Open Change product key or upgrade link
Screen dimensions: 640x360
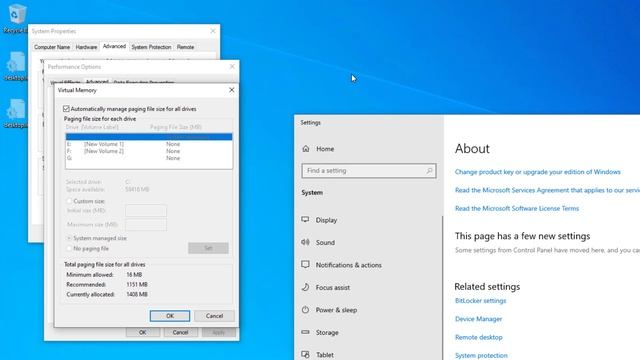pyautogui.click(x=538, y=172)
